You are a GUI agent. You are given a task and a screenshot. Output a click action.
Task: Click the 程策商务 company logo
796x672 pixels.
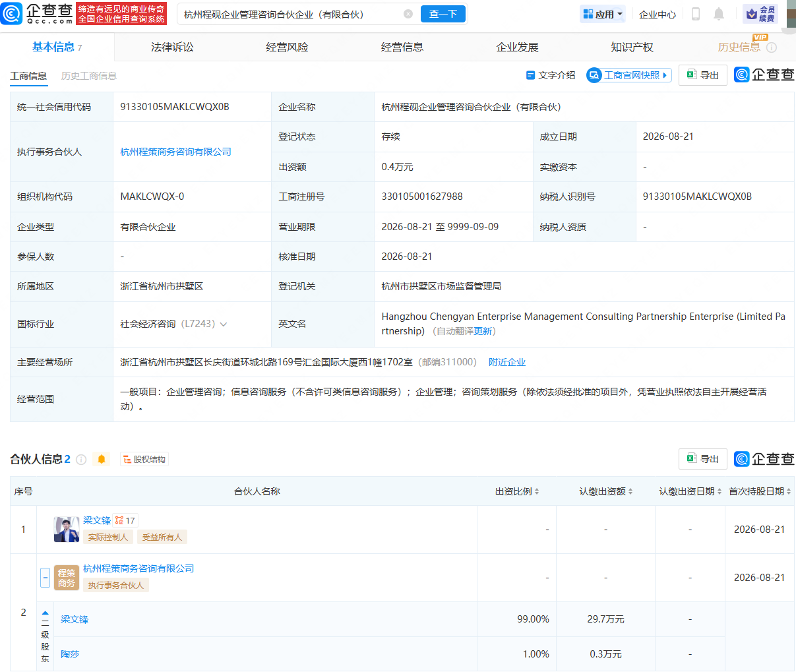67,578
